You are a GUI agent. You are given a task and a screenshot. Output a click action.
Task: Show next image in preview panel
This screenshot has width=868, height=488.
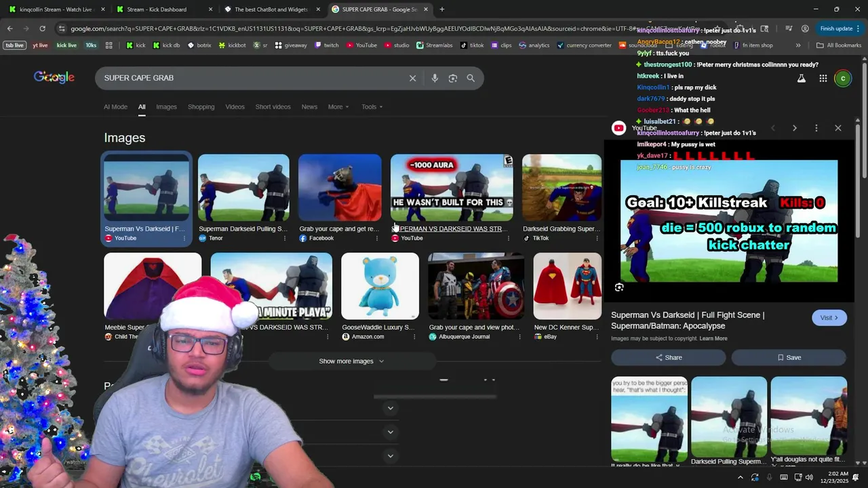tap(795, 128)
